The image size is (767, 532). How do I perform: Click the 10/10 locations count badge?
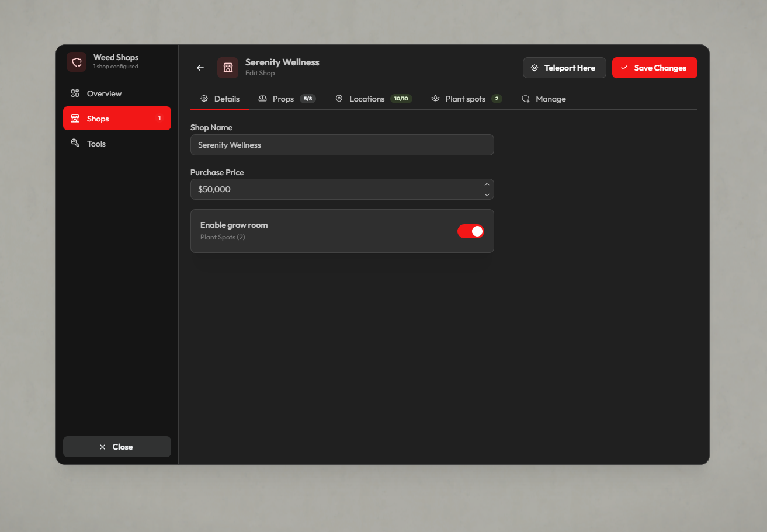coord(401,99)
